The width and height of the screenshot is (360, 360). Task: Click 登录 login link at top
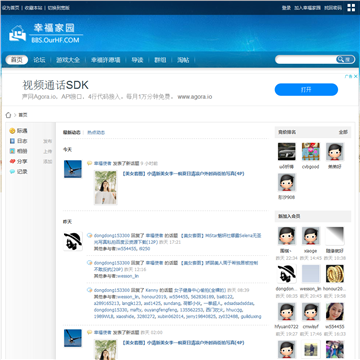coord(286,8)
